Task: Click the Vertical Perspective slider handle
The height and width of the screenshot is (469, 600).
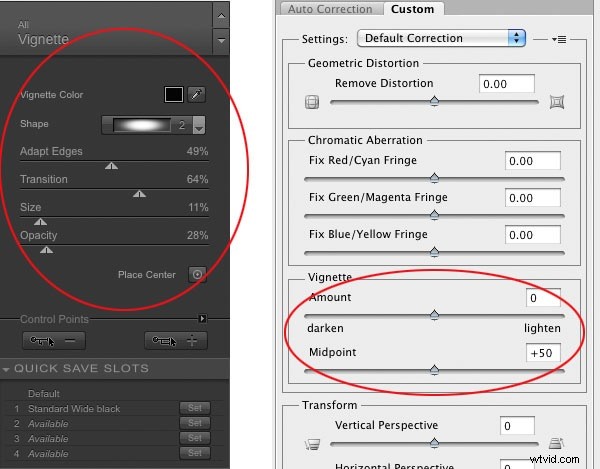Action: [x=434, y=443]
